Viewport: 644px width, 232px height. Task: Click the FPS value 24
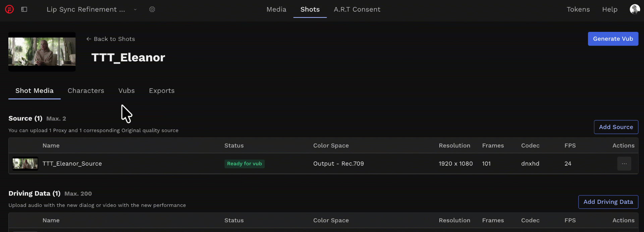568,164
